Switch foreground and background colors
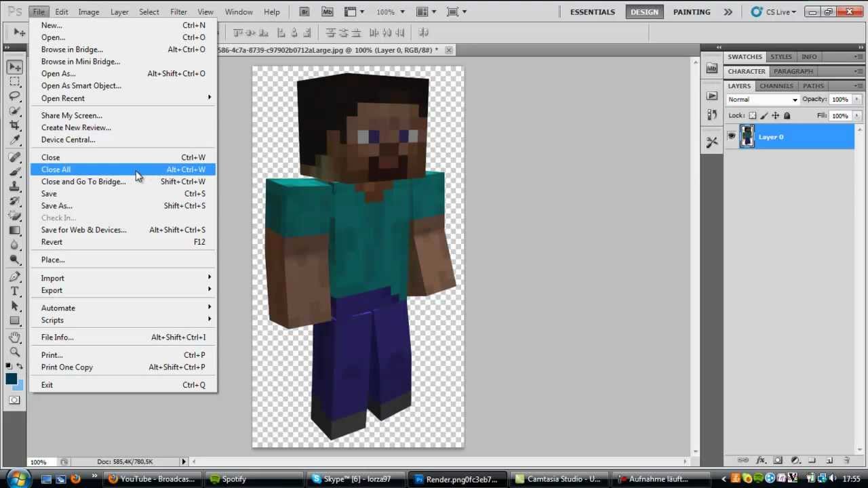This screenshot has width=868, height=488. click(20, 367)
